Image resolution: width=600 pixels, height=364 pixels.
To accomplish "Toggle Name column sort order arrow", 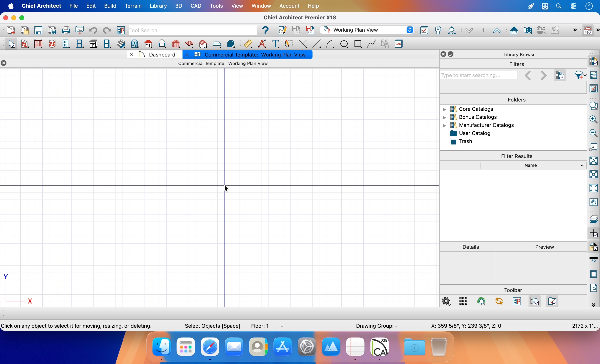I will (x=582, y=165).
